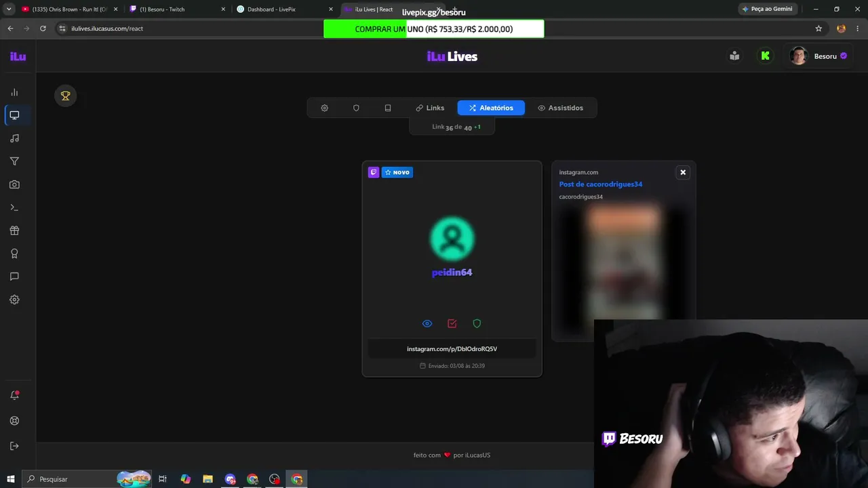Screen dimensions: 868x488
Task: Open the instagram.com/p/DblOdroRQ5V link
Action: (452, 349)
